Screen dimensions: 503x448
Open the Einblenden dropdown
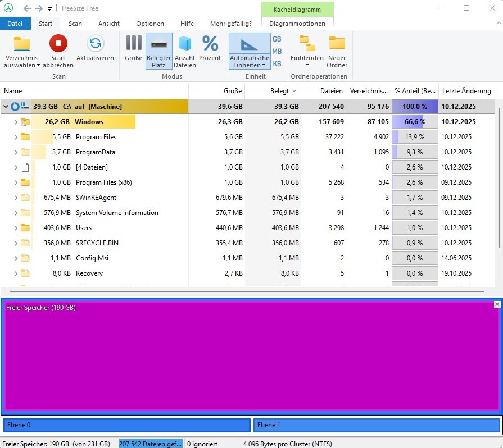click(x=307, y=51)
